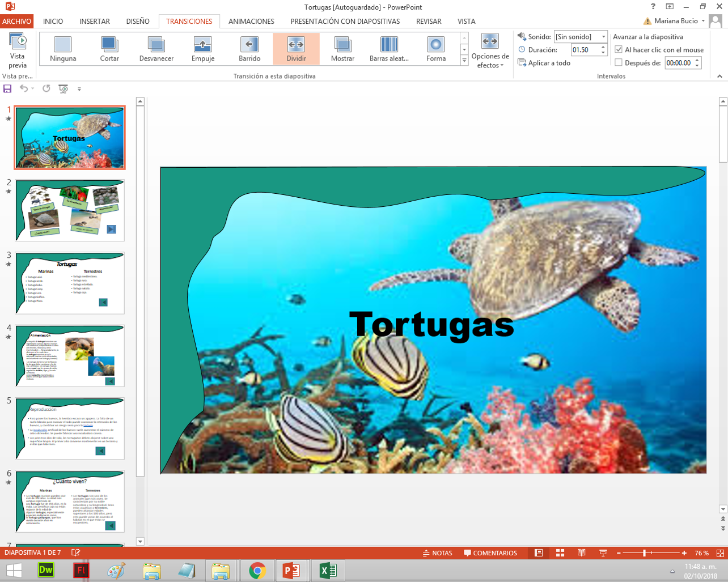The width and height of the screenshot is (728, 582).
Task: Disable Al hacer clic con el mouse
Action: 619,49
